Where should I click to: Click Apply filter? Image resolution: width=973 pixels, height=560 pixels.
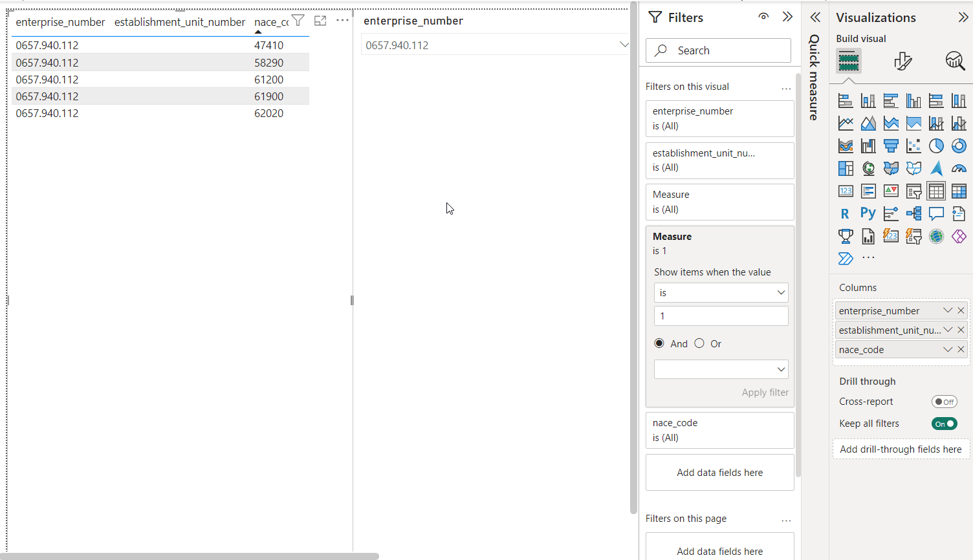[x=765, y=393]
